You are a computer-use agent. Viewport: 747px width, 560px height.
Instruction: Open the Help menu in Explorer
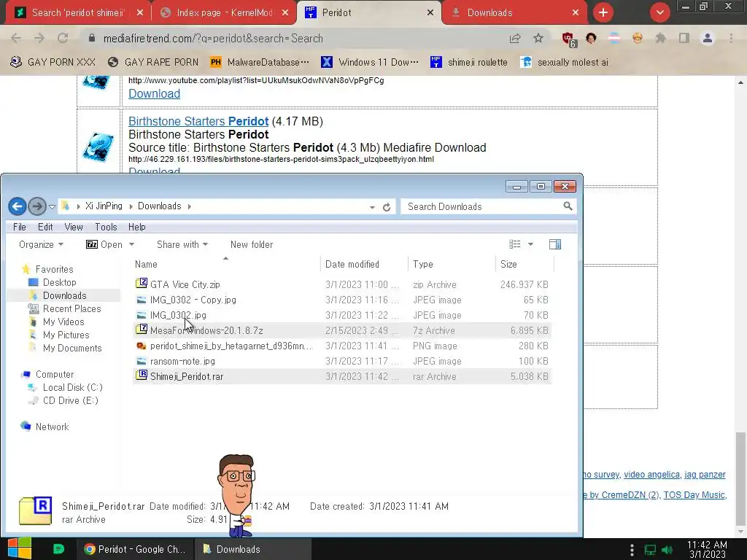click(136, 227)
